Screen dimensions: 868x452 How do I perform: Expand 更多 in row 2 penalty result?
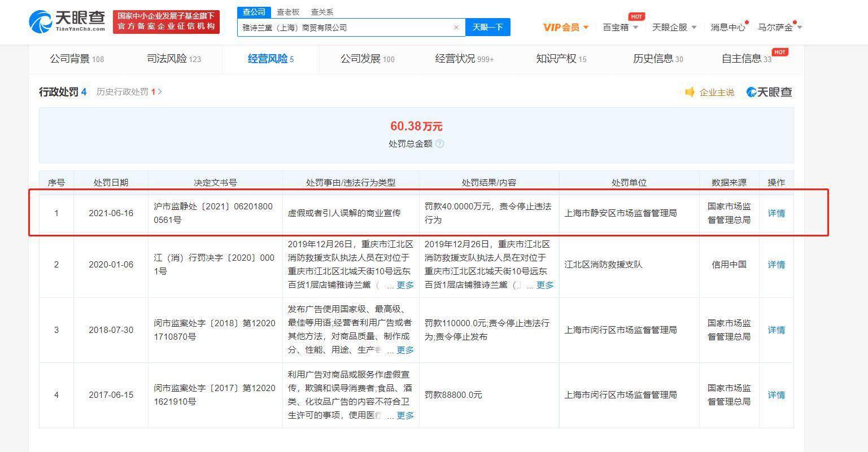[x=545, y=285]
